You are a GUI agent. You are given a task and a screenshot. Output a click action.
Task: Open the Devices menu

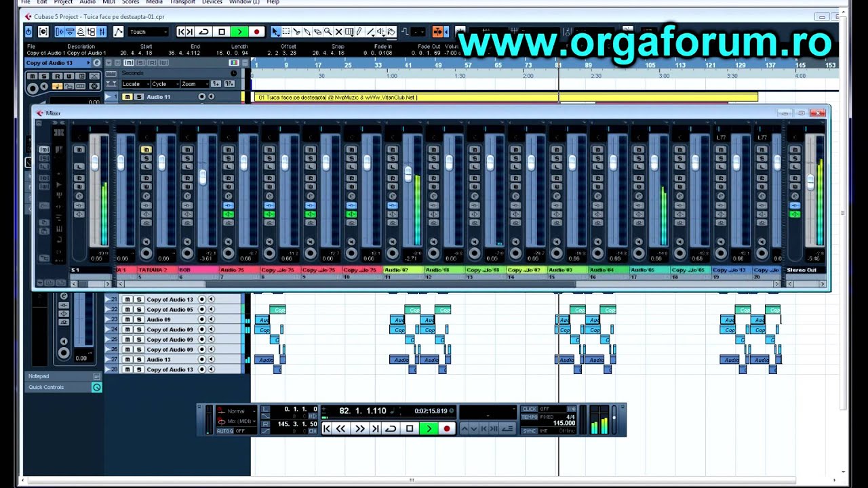point(212,2)
